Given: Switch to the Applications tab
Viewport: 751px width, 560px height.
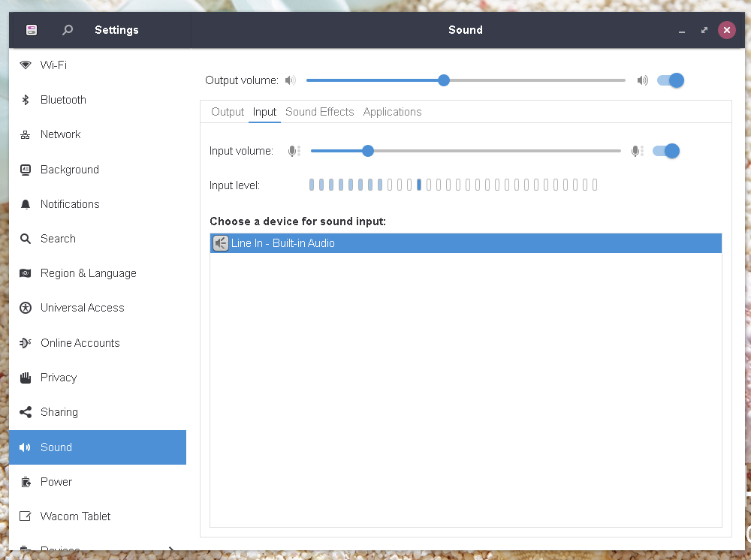Looking at the screenshot, I should [x=392, y=112].
